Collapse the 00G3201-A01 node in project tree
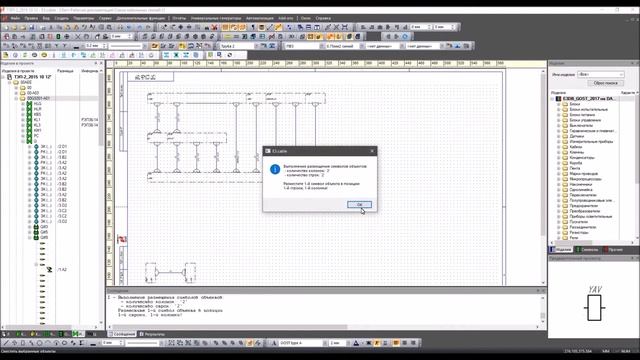The width and height of the screenshot is (640, 360). click(16, 98)
